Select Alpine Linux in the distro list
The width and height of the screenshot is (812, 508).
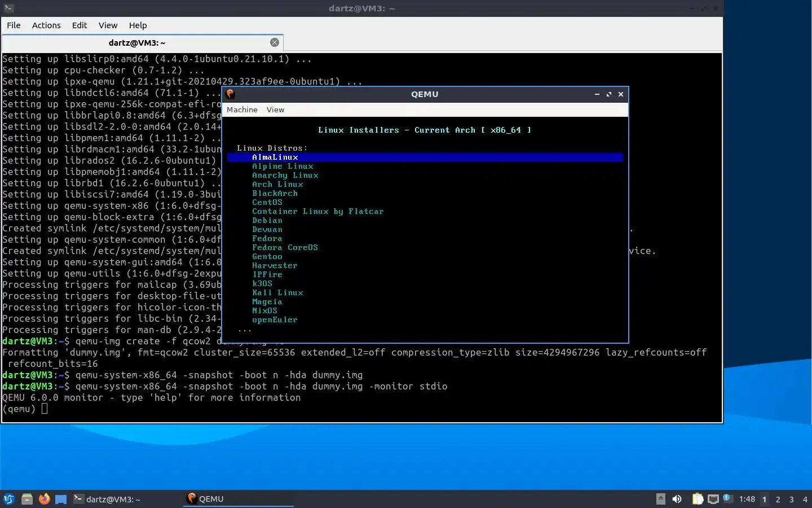pos(283,167)
